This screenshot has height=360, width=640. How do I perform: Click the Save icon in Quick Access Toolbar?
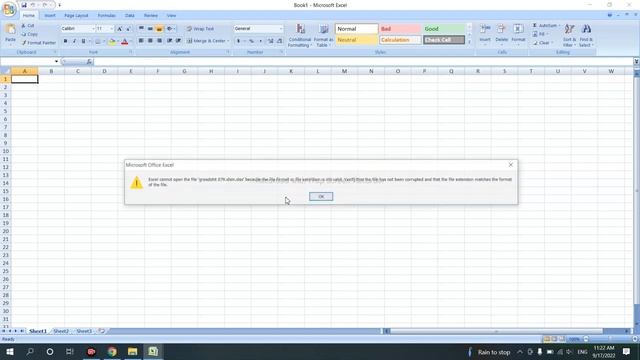[24, 5]
